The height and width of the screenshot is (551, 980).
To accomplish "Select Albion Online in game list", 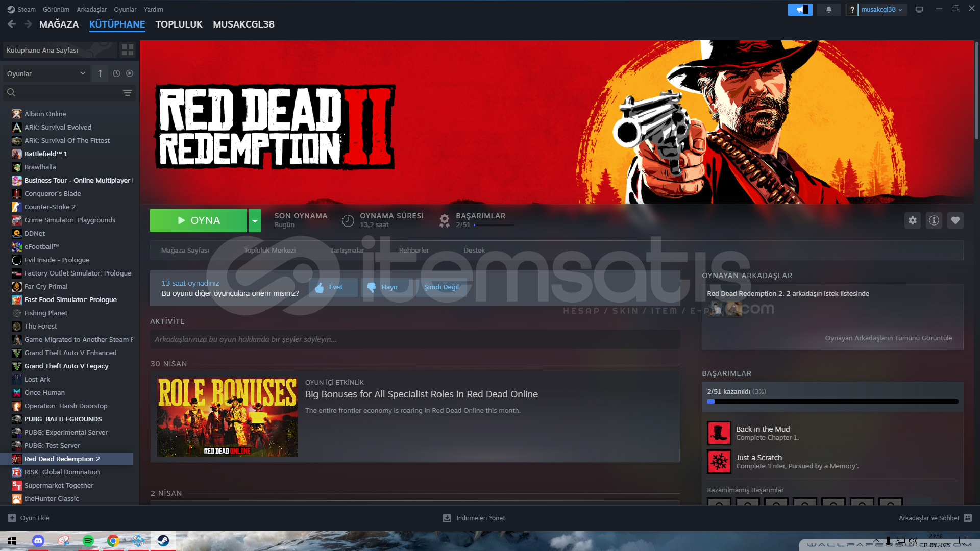I will [45, 114].
